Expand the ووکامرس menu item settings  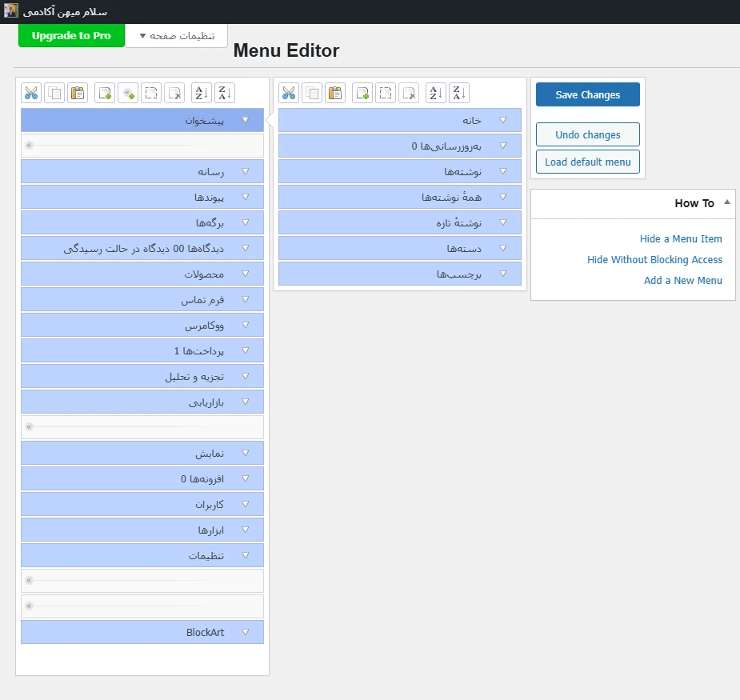click(x=246, y=325)
